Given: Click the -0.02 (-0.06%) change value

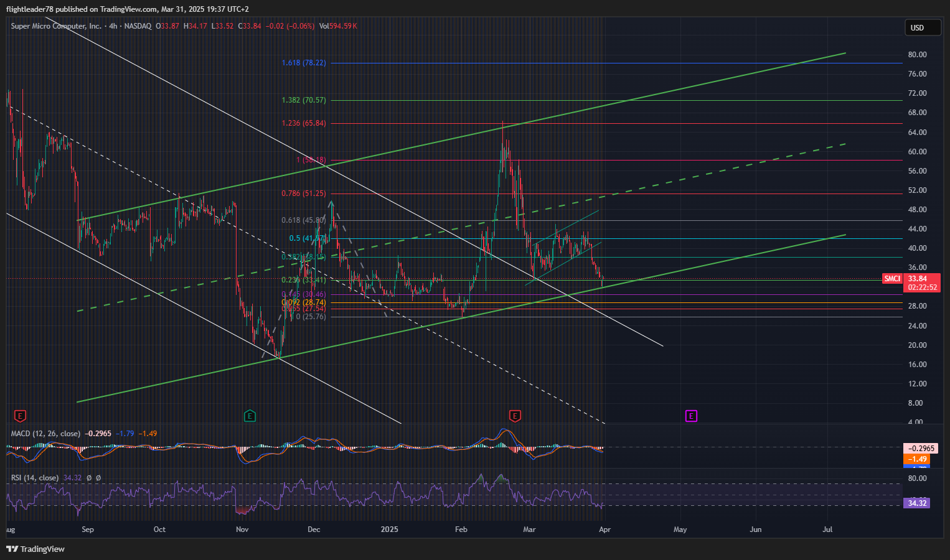Looking at the screenshot, I should point(290,26).
